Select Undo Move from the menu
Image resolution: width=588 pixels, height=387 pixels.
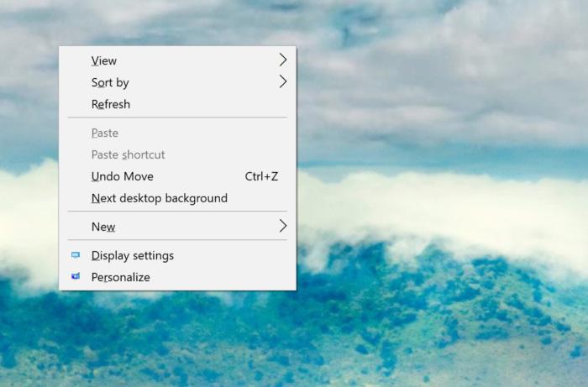tap(123, 176)
